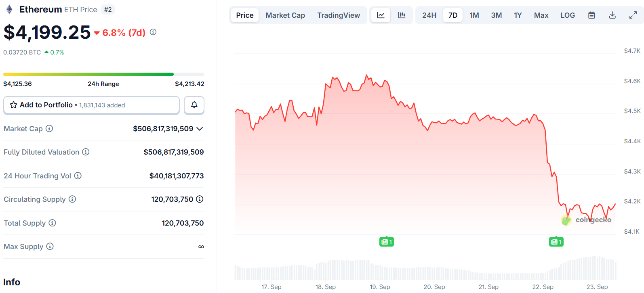Click the $4,125.36 range low value
The width and height of the screenshot is (644, 293).
pyautogui.click(x=17, y=84)
